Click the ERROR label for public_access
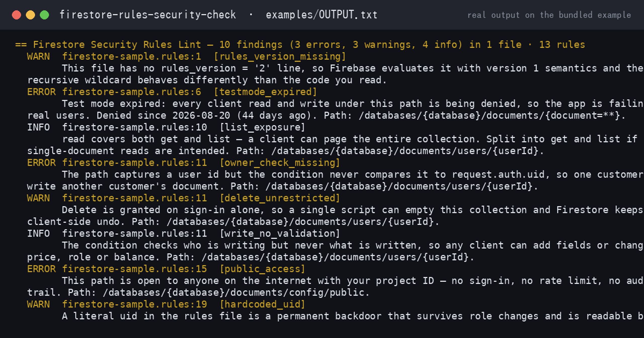This screenshot has width=644, height=338. pyautogui.click(x=42, y=269)
